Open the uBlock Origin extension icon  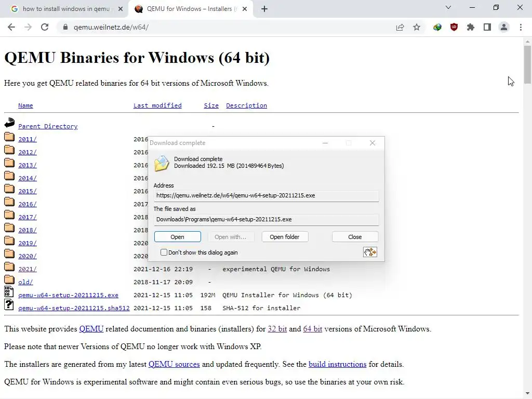(x=454, y=27)
